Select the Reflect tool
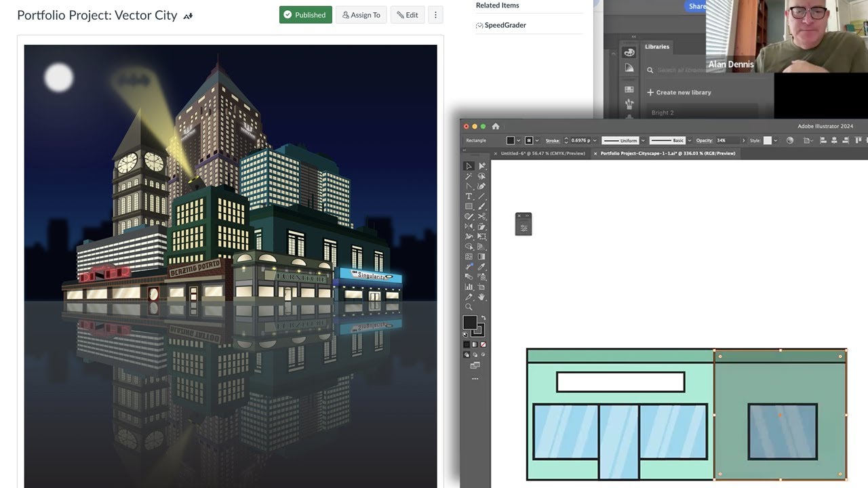This screenshot has height=488, width=868. tap(468, 226)
